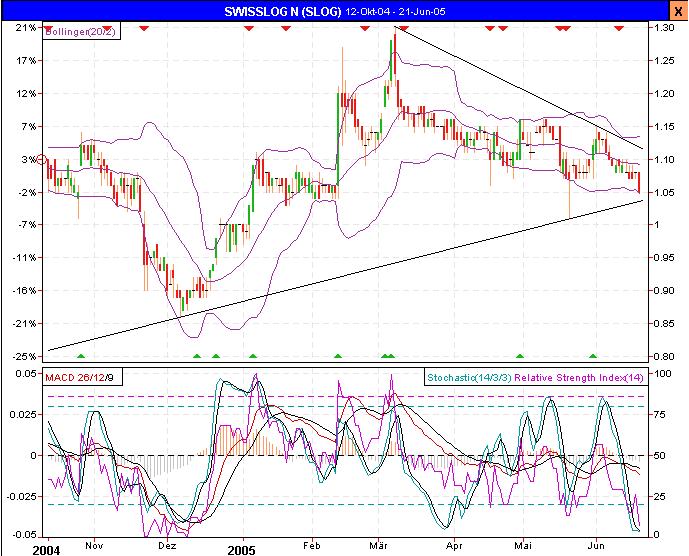Viewport: 689px width, 556px height.
Task: Select the Mär label on time axis
Action: click(380, 549)
